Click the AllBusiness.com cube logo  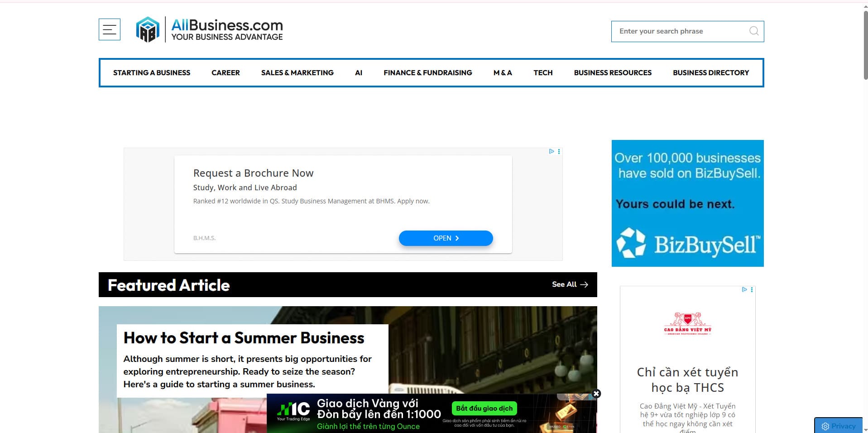pos(148,29)
